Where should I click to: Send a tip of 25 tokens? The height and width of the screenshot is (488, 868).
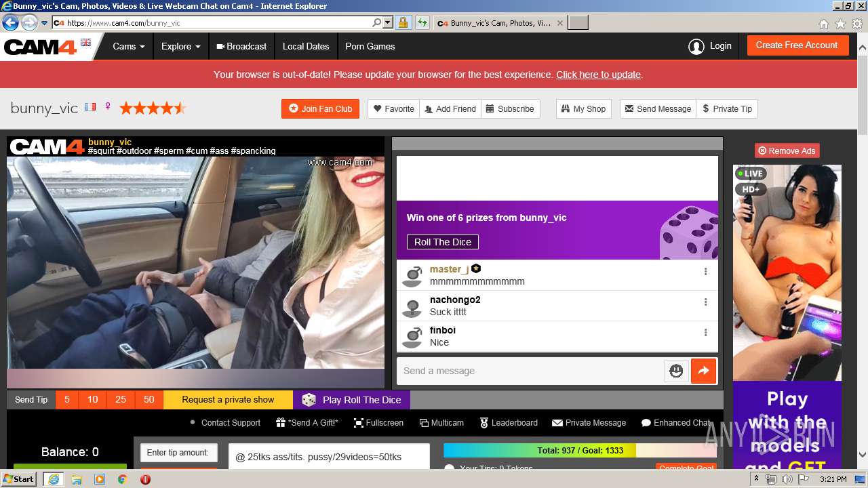[x=121, y=400]
